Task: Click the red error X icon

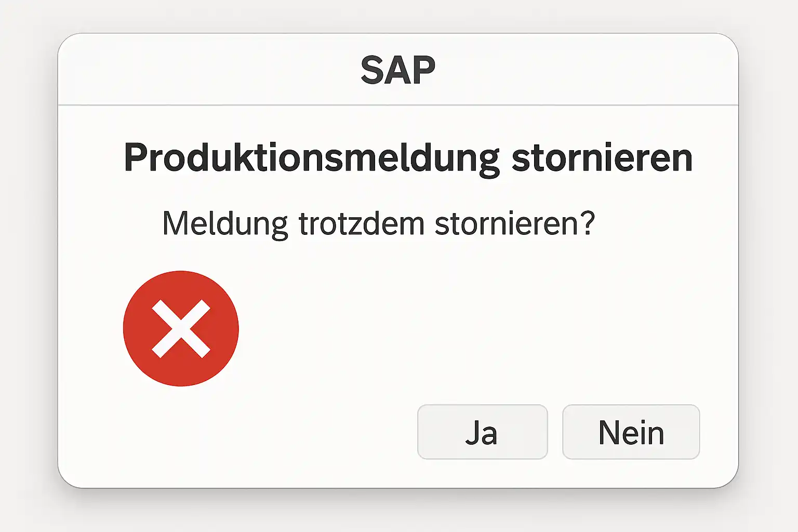Action: pyautogui.click(x=181, y=328)
